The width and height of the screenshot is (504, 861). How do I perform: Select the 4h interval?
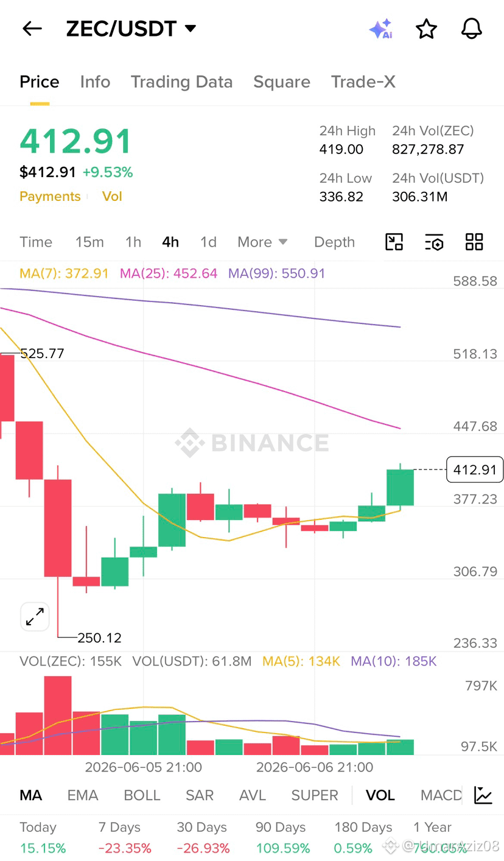pos(170,242)
